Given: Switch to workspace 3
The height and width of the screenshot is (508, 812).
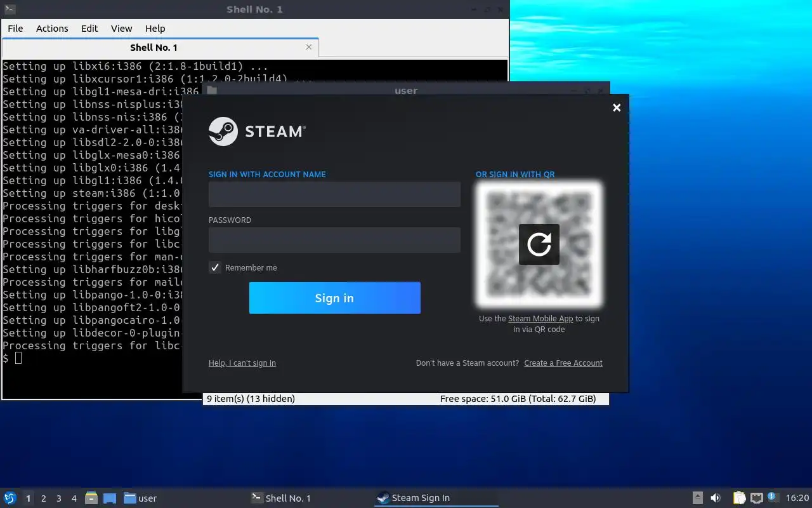Looking at the screenshot, I should [58, 498].
